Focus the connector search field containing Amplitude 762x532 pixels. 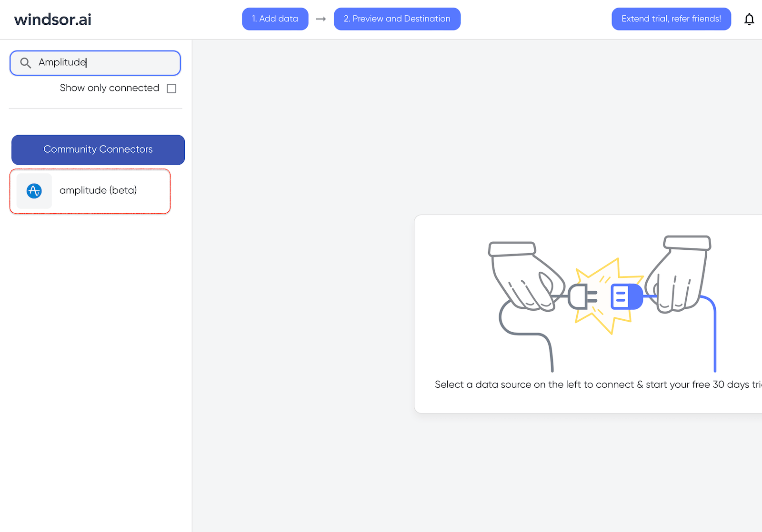(95, 63)
